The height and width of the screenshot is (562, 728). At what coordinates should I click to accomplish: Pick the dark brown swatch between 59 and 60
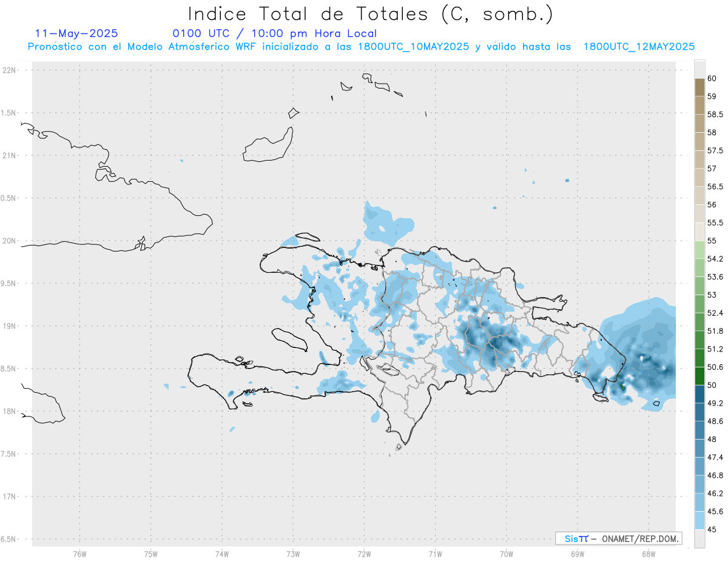(699, 87)
